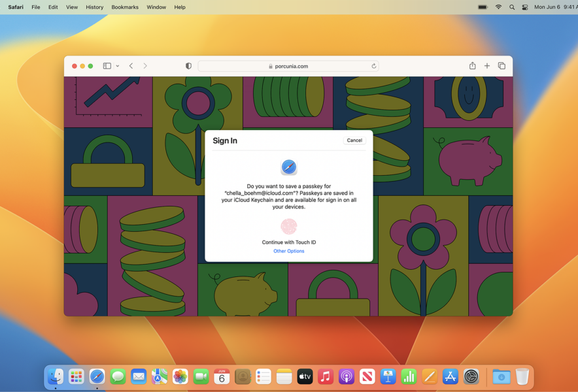The width and height of the screenshot is (578, 392).
Task: Reload the porcunia.com page
Action: pos(373,67)
